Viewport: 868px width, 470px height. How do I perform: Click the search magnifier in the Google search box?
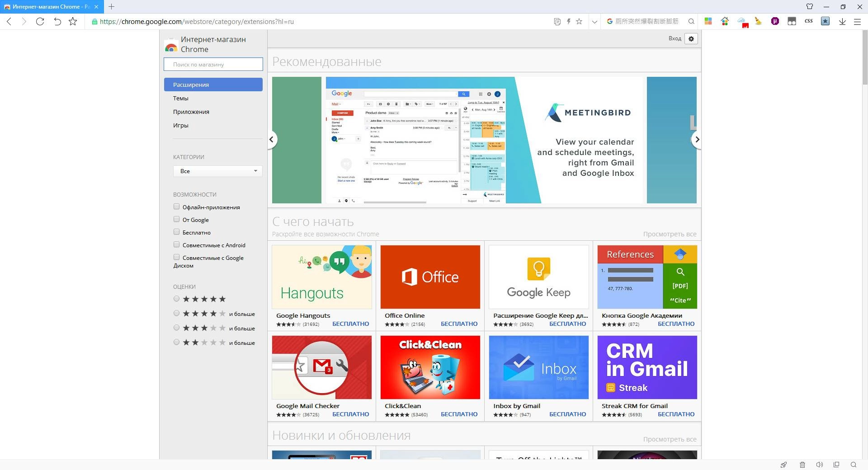point(691,21)
